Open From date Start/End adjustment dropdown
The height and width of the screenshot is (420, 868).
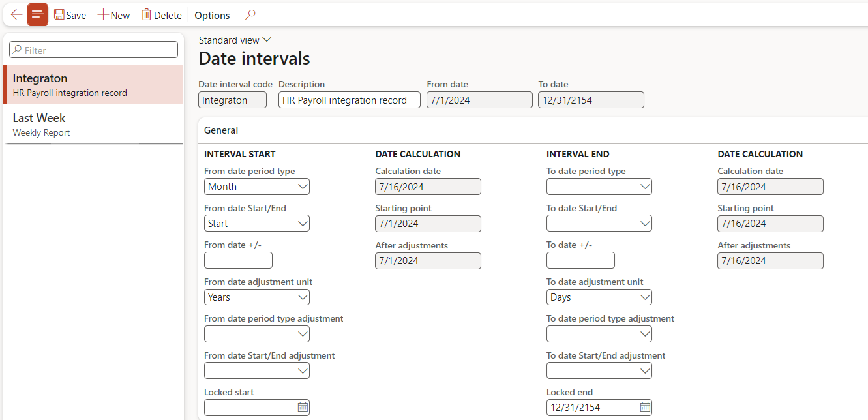pyautogui.click(x=257, y=371)
